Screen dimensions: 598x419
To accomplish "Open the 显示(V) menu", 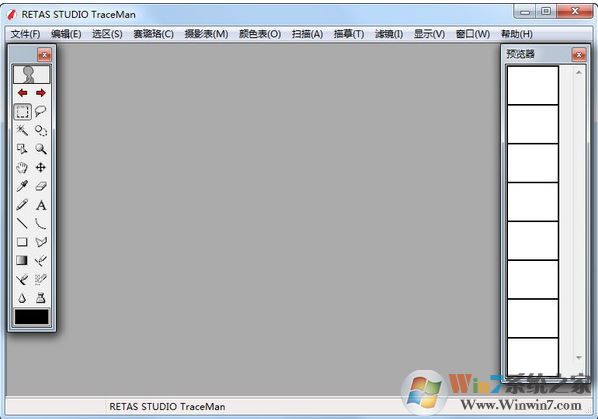I will pyautogui.click(x=429, y=34).
